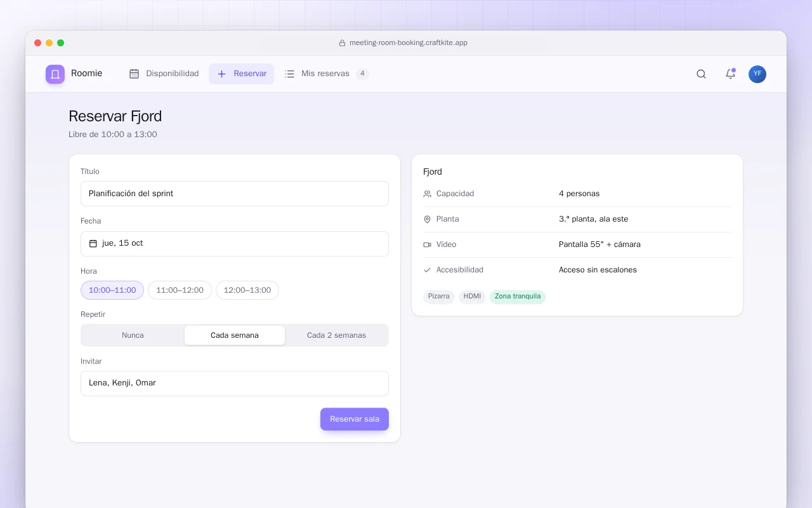Click the "Acceso sin escalones" value
812x508 pixels.
[598, 270]
